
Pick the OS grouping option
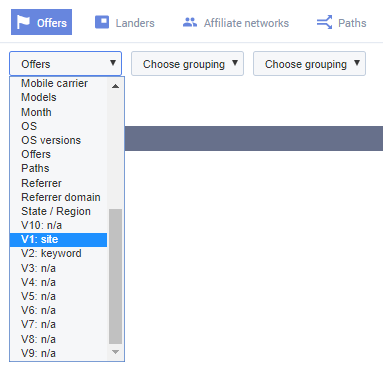pos(58,126)
